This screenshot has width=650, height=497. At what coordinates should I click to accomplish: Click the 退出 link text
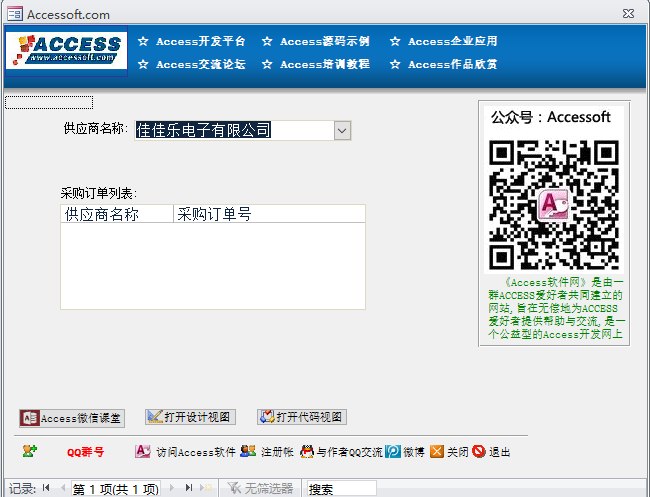coord(500,452)
